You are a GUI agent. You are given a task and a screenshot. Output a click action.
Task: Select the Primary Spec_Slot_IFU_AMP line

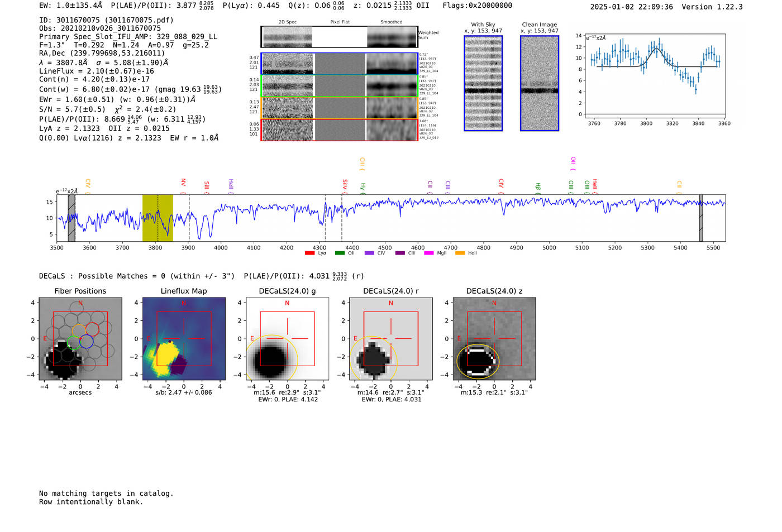click(x=128, y=37)
